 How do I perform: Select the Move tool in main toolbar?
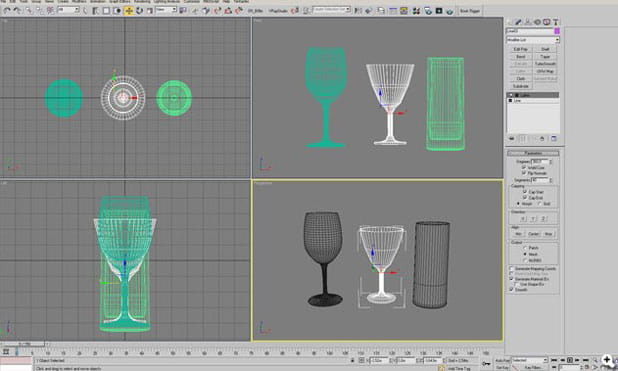tap(129, 11)
